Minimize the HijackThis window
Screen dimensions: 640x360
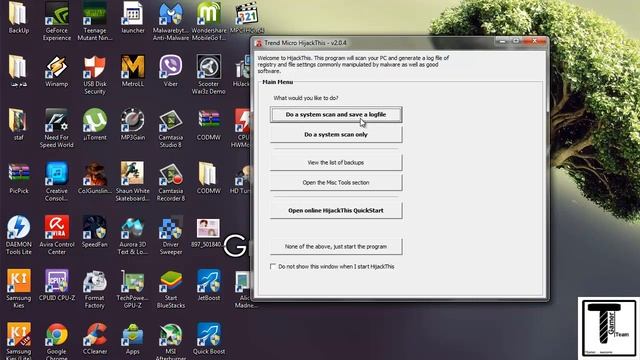click(502, 41)
